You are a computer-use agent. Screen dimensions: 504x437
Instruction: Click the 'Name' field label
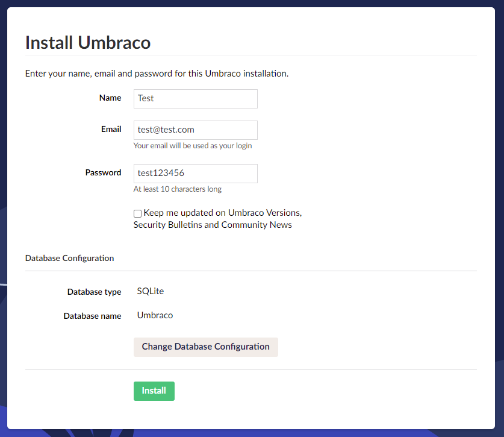110,98
